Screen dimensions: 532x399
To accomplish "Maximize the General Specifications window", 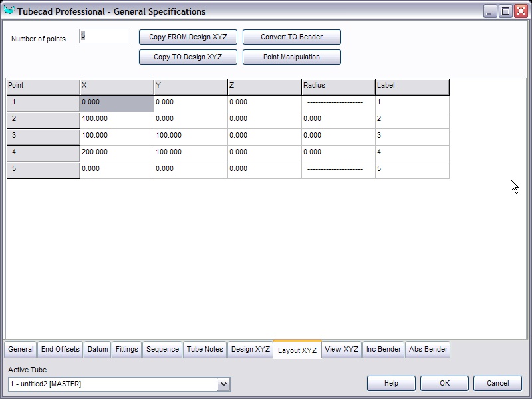I will pyautogui.click(x=505, y=11).
